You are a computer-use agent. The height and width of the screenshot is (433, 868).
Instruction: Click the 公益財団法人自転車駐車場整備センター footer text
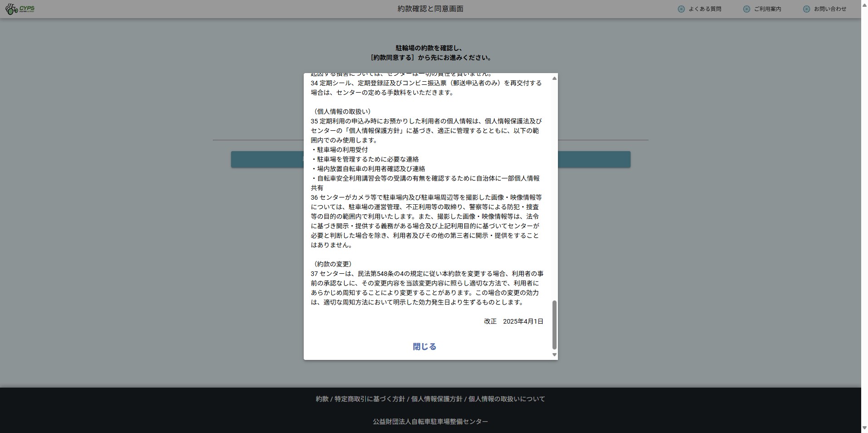coord(430,422)
